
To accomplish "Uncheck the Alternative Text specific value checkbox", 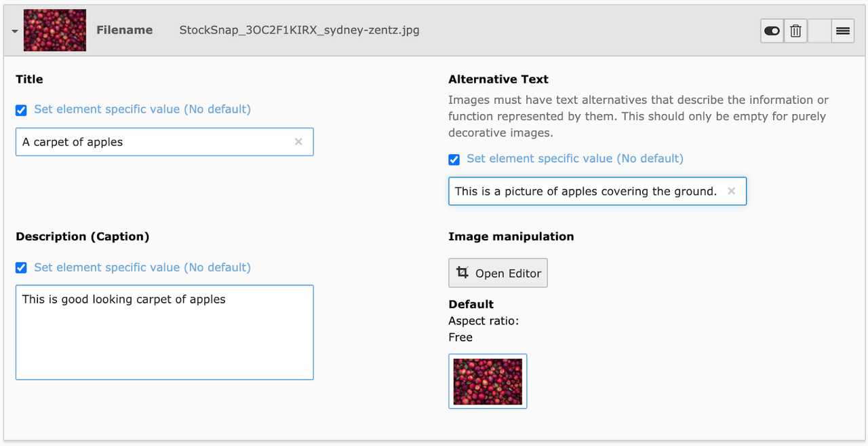I will 454,160.
